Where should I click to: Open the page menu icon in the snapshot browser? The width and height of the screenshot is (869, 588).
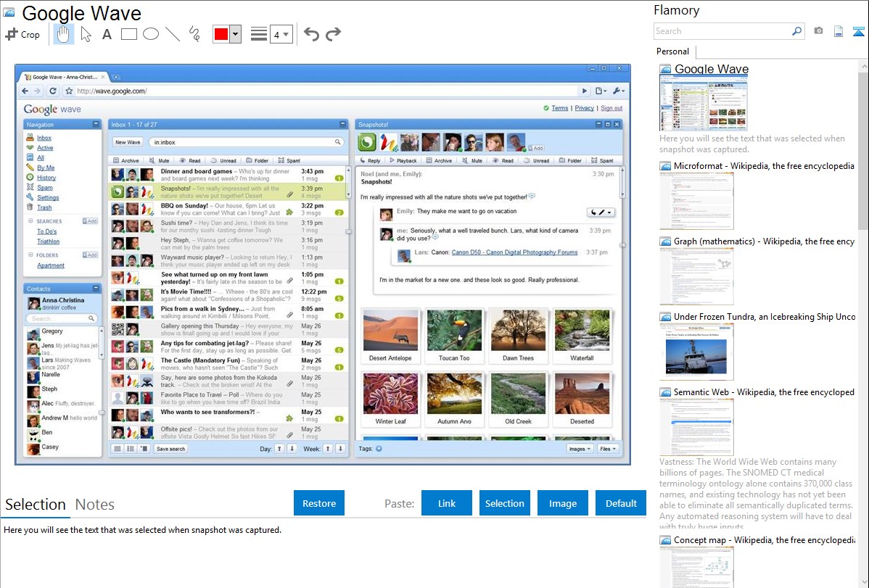point(601,91)
